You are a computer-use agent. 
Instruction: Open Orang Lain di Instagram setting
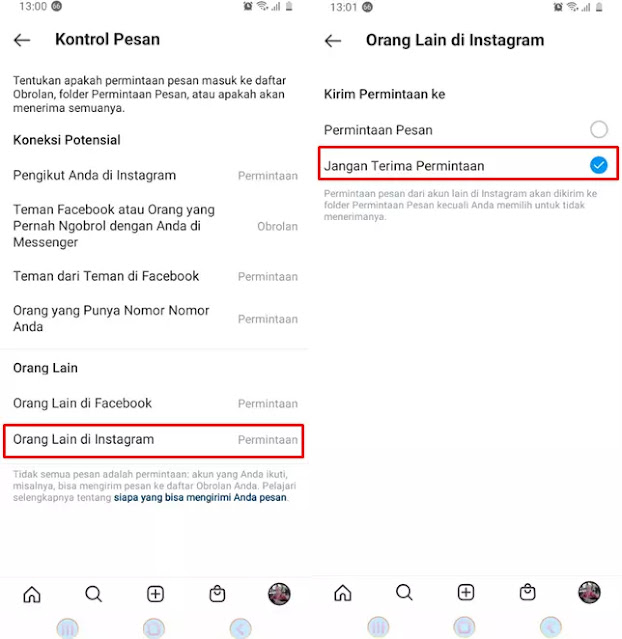click(x=154, y=441)
